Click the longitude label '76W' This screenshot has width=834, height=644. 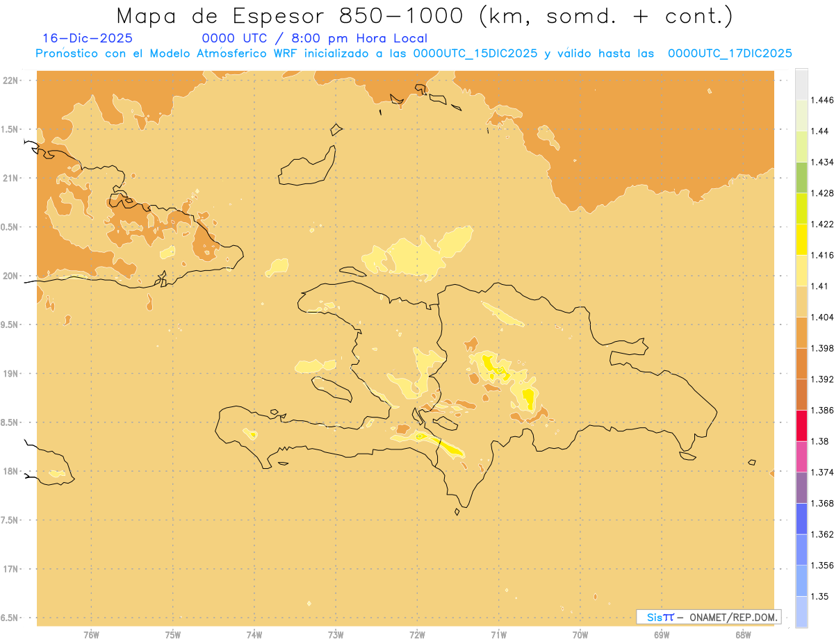(x=91, y=635)
